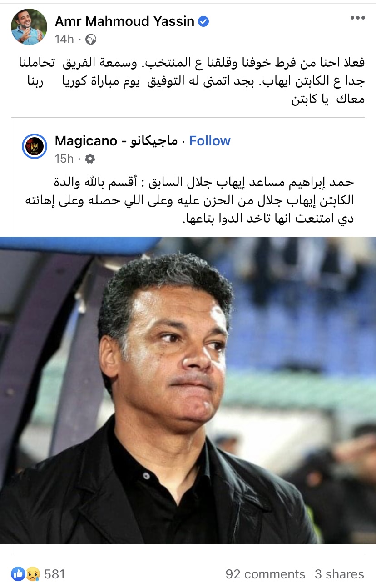
Task: Click the gear icon beside 15h
Action: [90, 159]
